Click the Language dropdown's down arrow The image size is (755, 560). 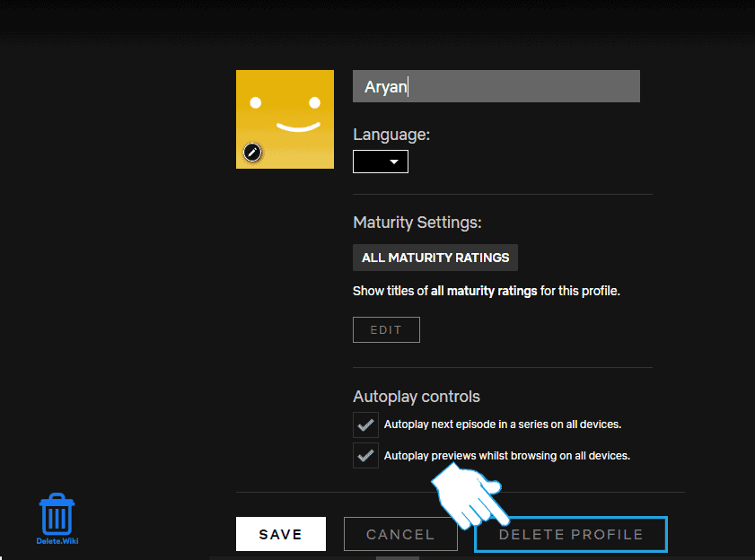click(395, 162)
